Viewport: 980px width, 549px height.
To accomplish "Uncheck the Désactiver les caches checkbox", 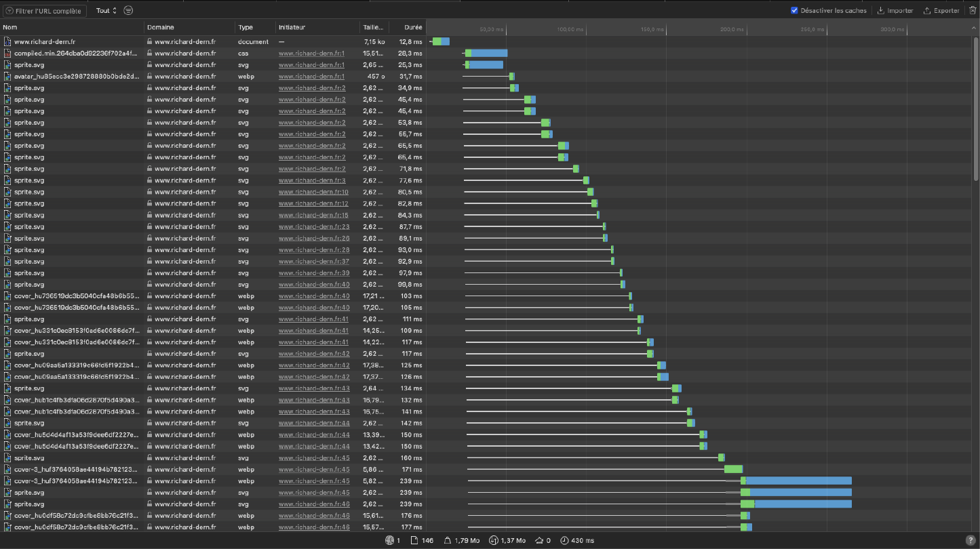I will (794, 11).
